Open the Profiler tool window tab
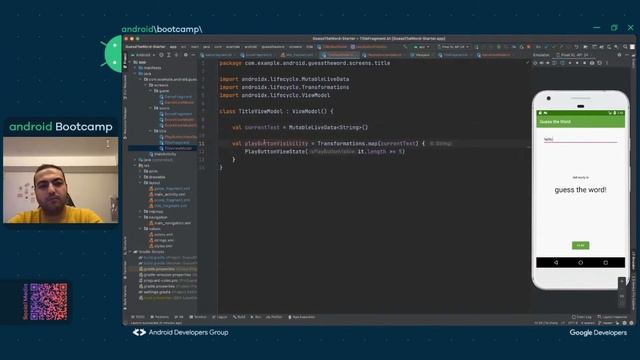The image size is (640, 360). click(x=274, y=317)
